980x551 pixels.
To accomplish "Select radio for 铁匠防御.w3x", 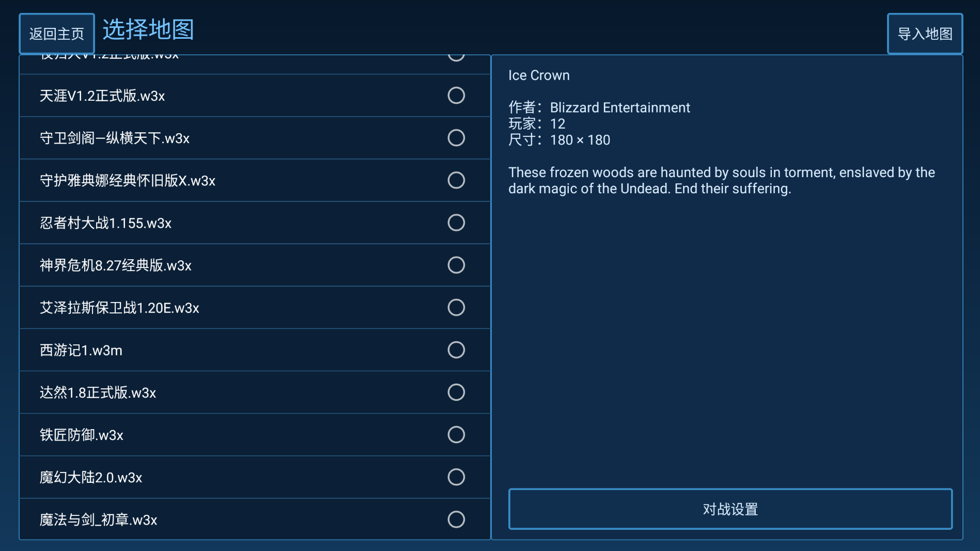I will point(456,434).
